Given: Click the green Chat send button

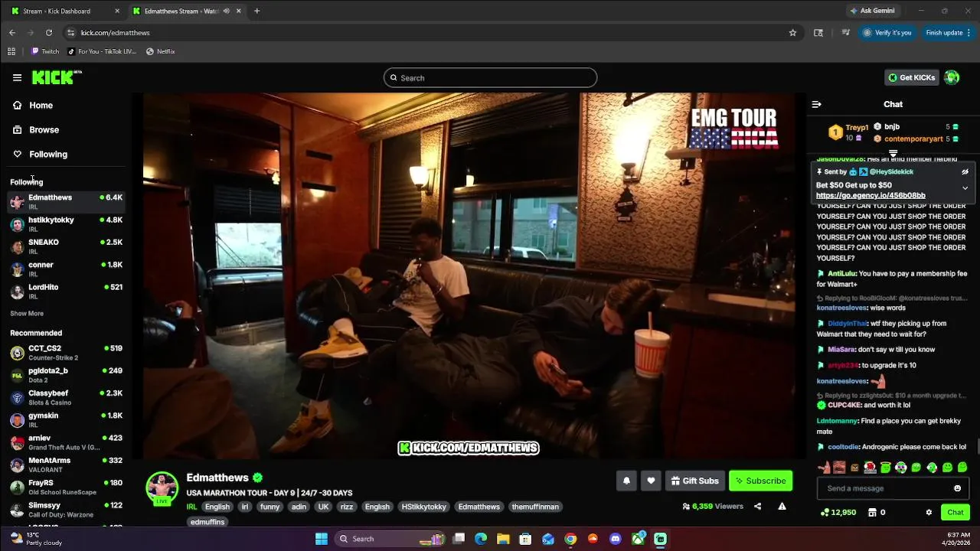Looking at the screenshot, I should pyautogui.click(x=955, y=513).
